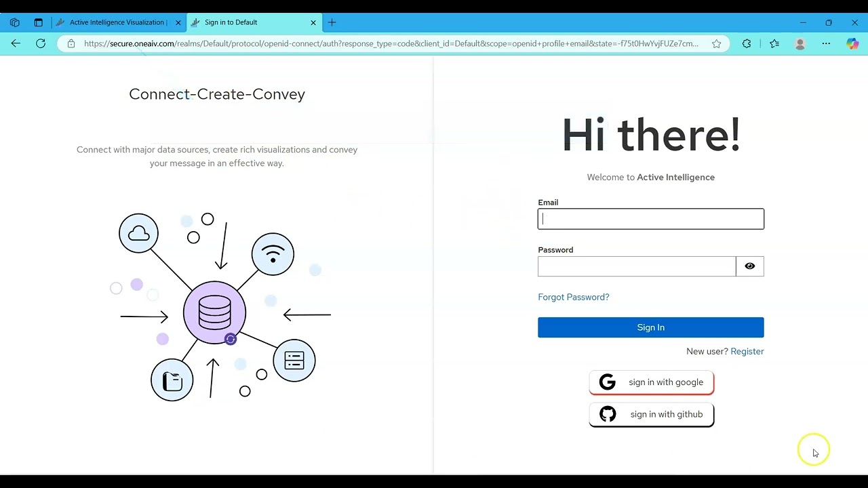The height and width of the screenshot is (488, 868).
Task: Click the Welcome to Active Intelligence text
Action: 651,177
